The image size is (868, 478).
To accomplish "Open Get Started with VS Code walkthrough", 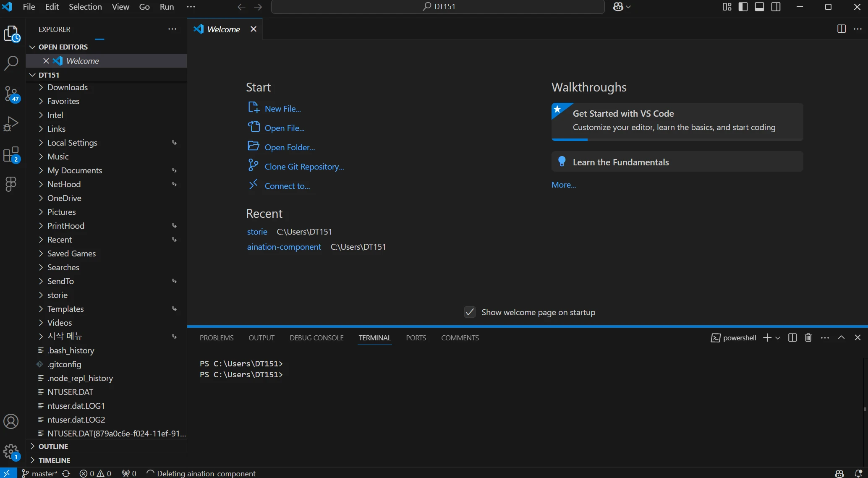I will pos(677,121).
